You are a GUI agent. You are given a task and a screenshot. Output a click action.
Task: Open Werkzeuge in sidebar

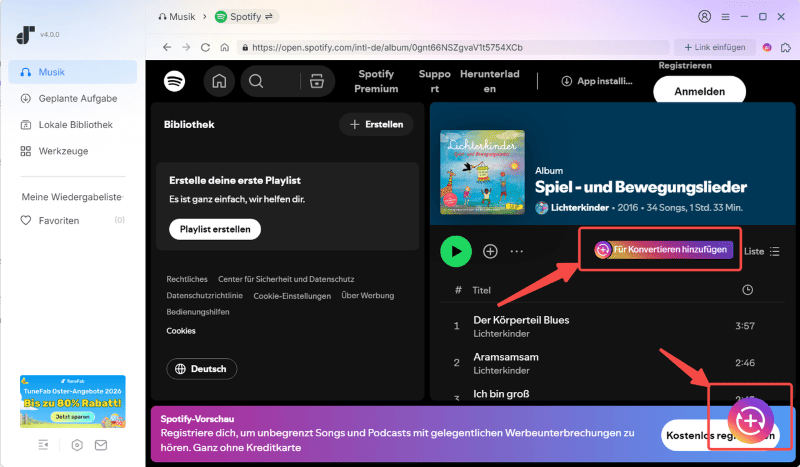(x=54, y=151)
